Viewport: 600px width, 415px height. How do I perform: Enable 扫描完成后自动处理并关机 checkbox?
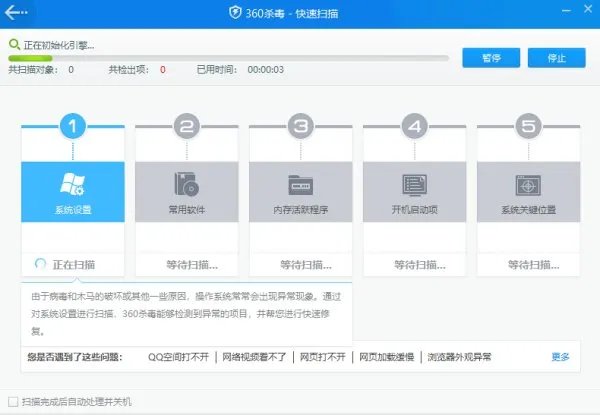(13, 402)
